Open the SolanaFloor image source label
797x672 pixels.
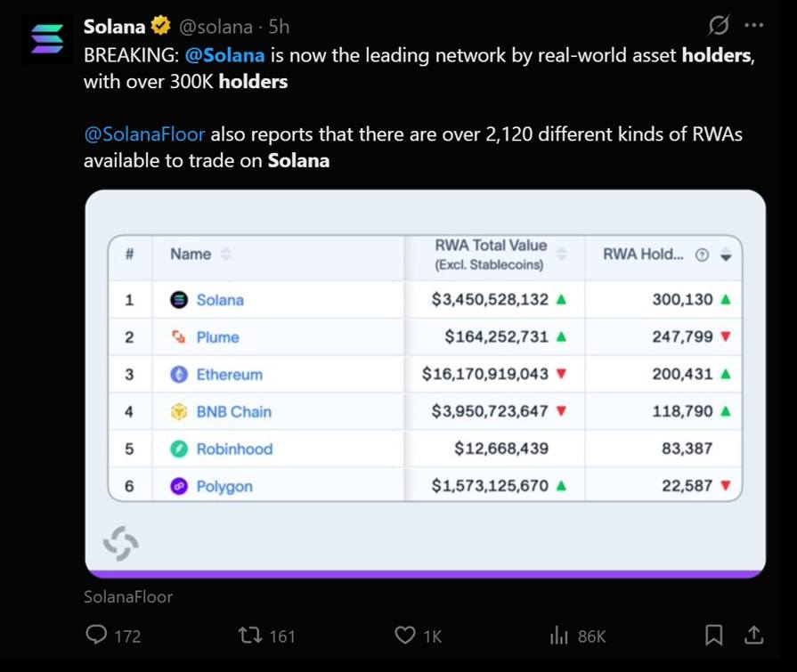pyautogui.click(x=128, y=597)
